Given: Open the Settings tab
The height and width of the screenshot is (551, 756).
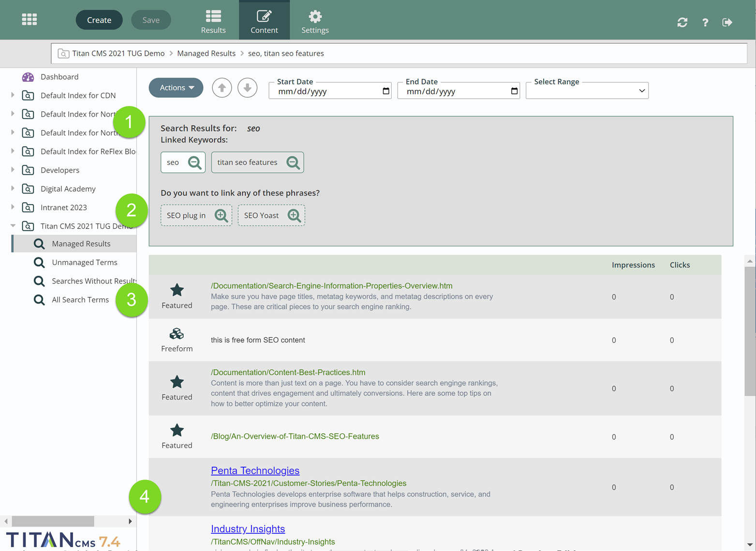Looking at the screenshot, I should 315,20.
